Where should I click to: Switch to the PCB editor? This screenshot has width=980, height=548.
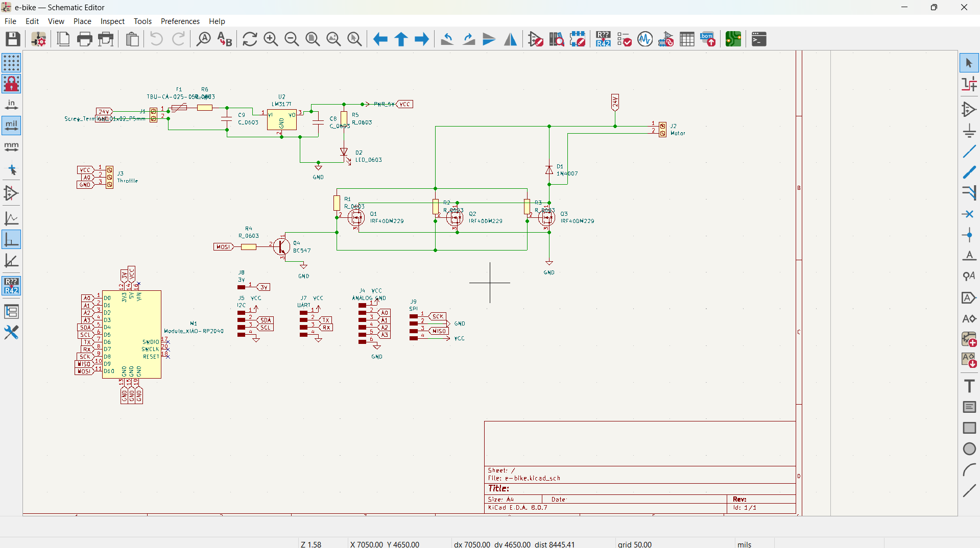[733, 39]
